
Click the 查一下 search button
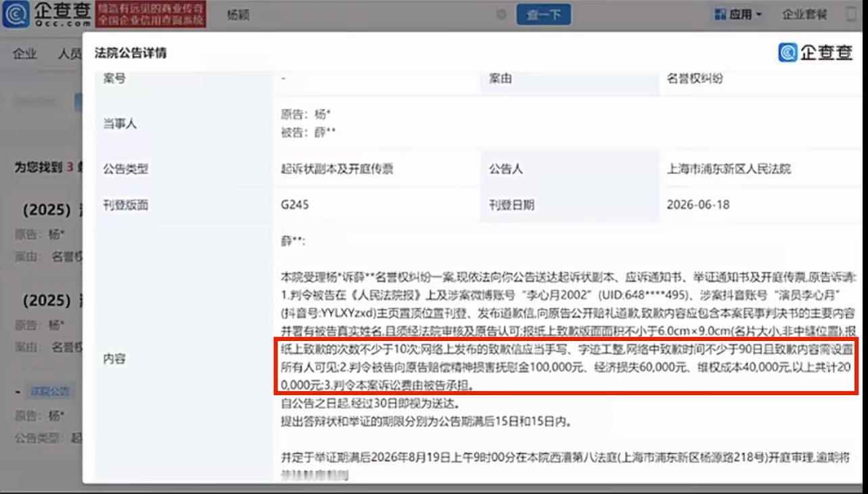[543, 15]
